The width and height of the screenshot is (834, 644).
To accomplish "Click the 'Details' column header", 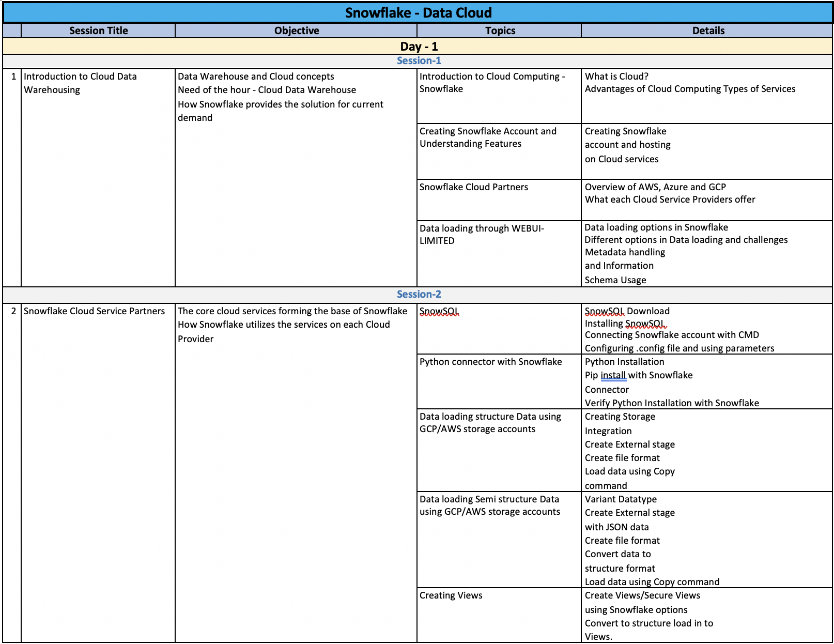I will pos(708,30).
